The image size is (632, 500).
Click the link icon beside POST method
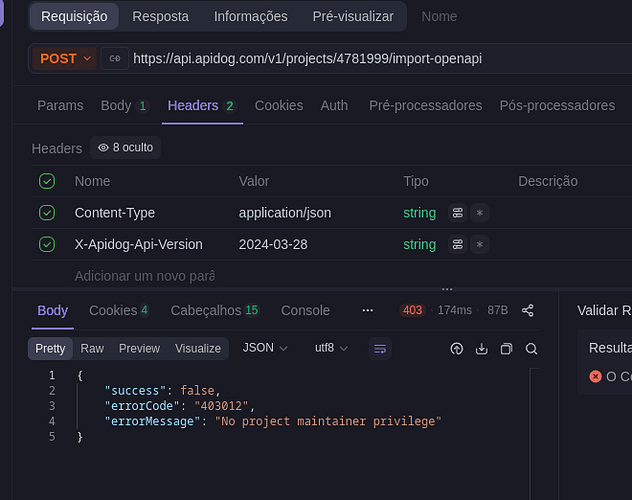(x=115, y=59)
